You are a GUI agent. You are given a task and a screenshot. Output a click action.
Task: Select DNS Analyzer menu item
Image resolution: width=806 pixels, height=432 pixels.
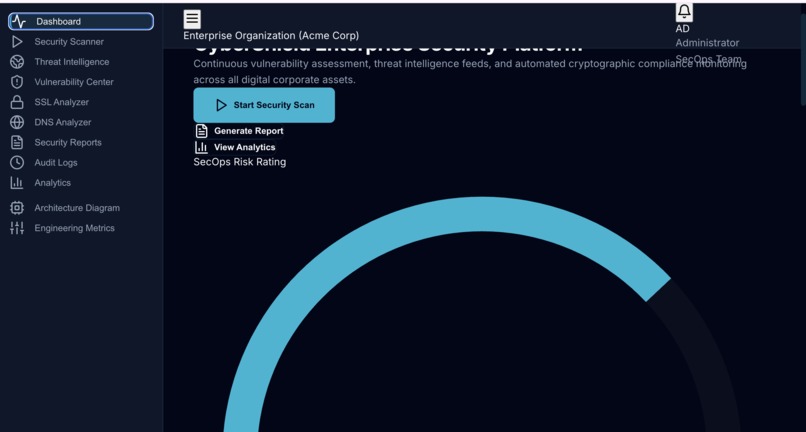pos(81,122)
